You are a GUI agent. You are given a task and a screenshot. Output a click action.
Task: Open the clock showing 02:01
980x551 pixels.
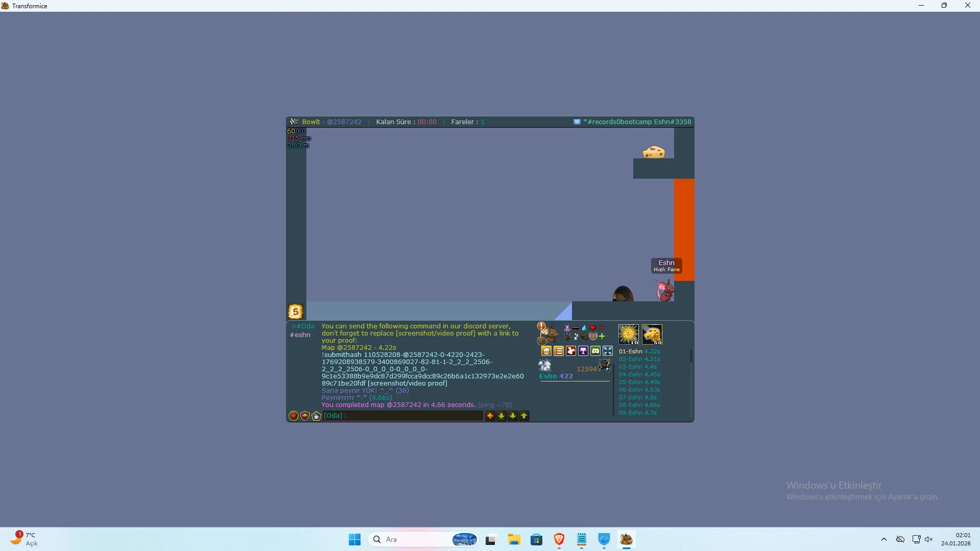(x=956, y=539)
